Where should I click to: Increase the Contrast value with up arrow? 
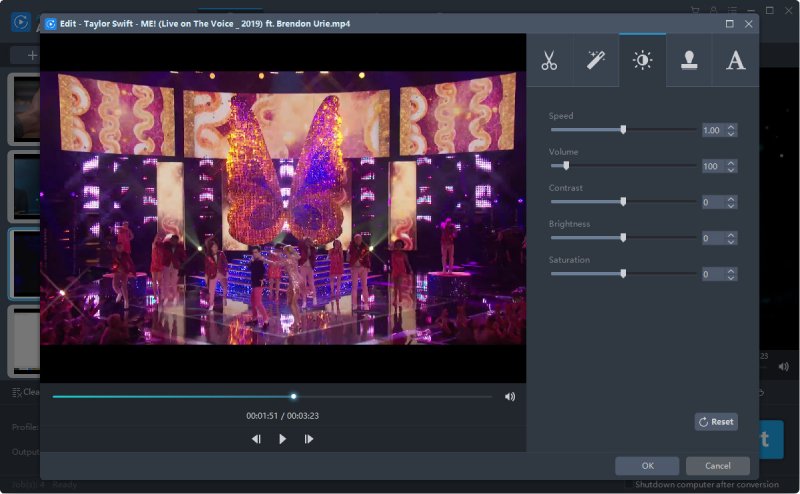tap(731, 199)
